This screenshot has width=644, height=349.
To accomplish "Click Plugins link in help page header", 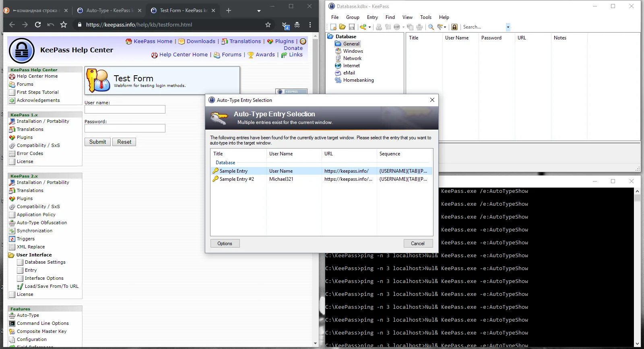I will click(285, 41).
